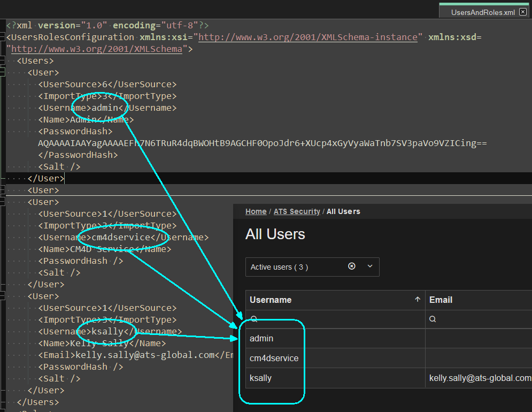Open ATS Security breadcrumb link
Image resolution: width=532 pixels, height=412 pixels.
[297, 211]
